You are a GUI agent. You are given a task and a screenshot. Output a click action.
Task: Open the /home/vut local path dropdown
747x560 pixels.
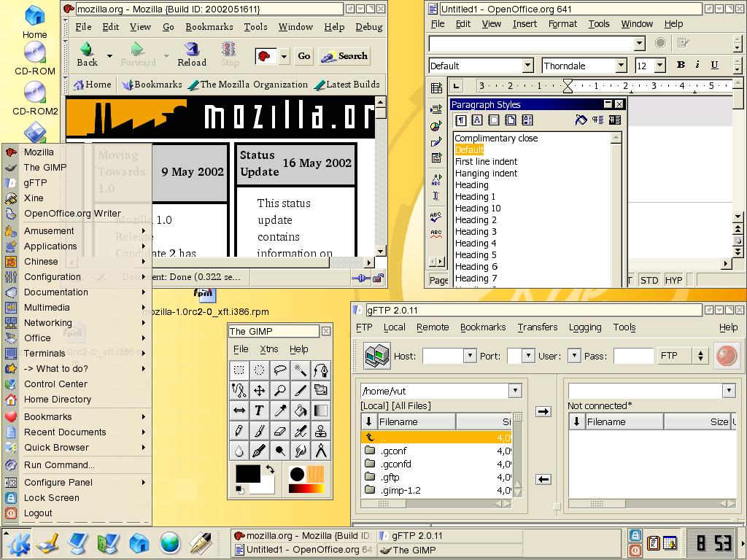coord(515,391)
